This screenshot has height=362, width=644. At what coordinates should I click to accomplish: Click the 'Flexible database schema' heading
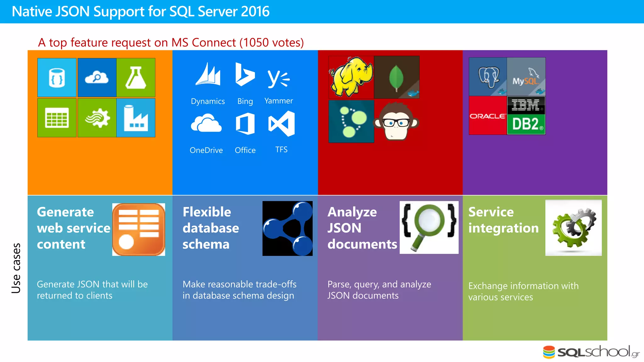tap(211, 228)
